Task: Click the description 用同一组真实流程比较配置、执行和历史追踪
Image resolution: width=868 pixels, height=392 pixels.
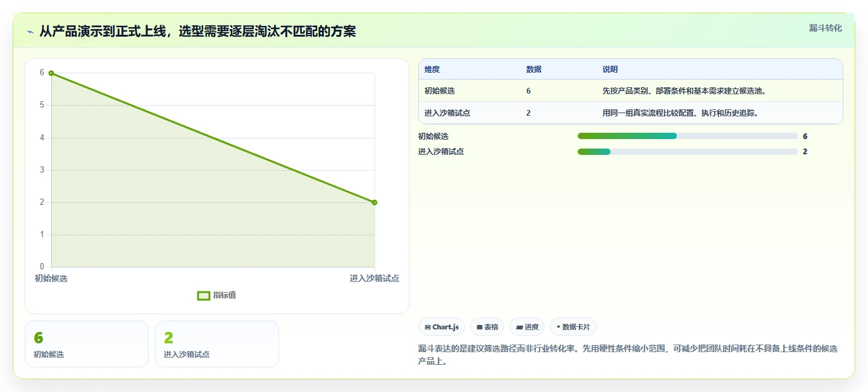Action: click(x=681, y=113)
